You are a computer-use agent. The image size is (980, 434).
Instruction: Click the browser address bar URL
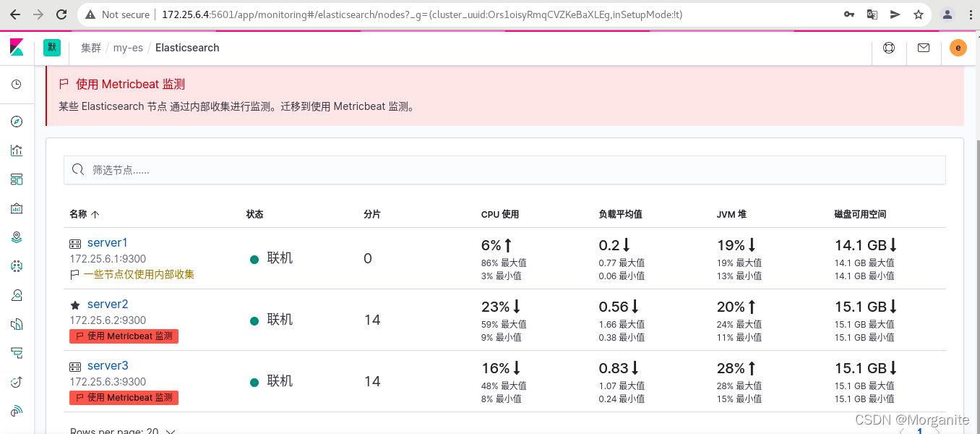[422, 14]
